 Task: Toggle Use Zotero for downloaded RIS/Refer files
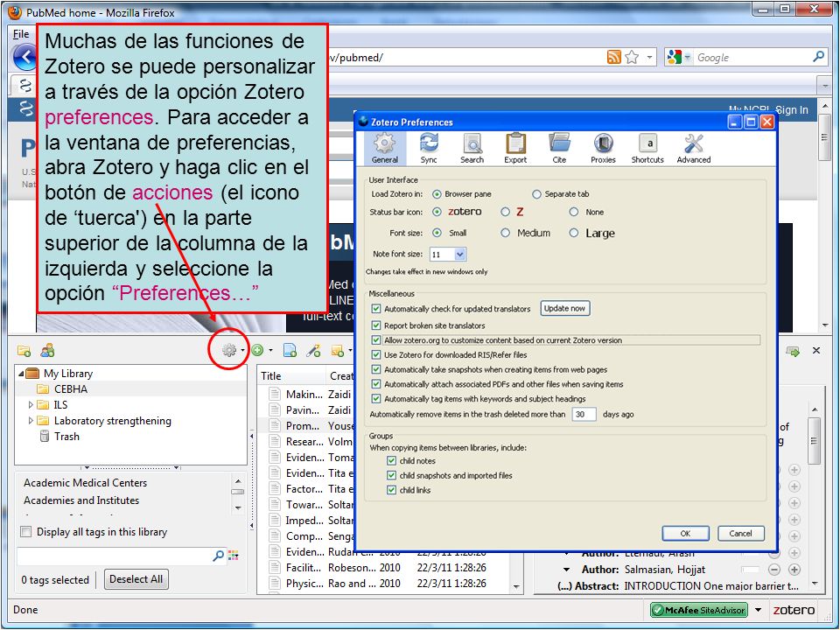[x=376, y=354]
